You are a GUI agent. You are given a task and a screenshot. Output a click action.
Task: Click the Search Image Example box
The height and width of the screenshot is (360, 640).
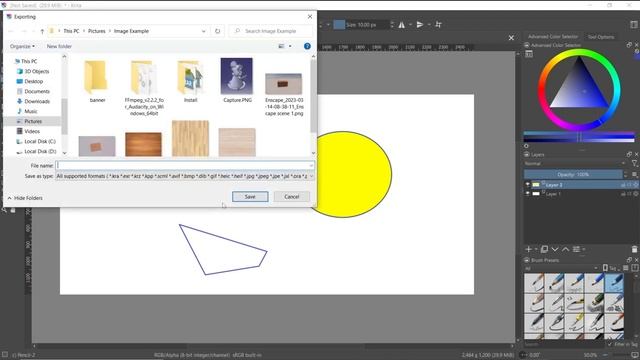271,31
